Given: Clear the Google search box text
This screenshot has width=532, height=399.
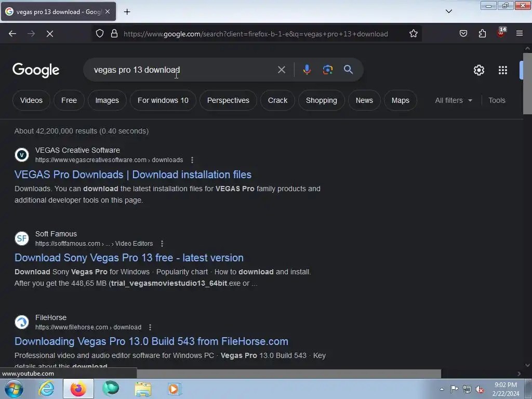Looking at the screenshot, I should 282,70.
